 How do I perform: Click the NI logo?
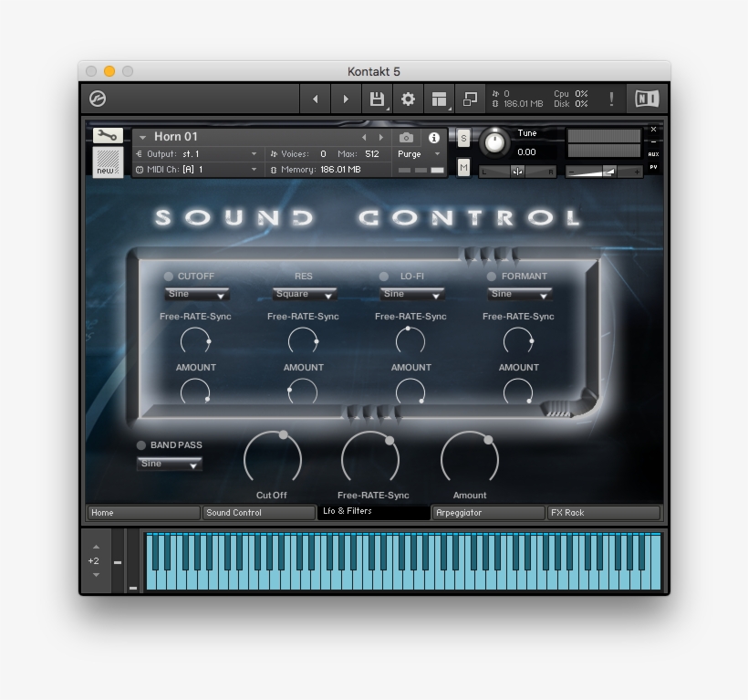coord(647,99)
